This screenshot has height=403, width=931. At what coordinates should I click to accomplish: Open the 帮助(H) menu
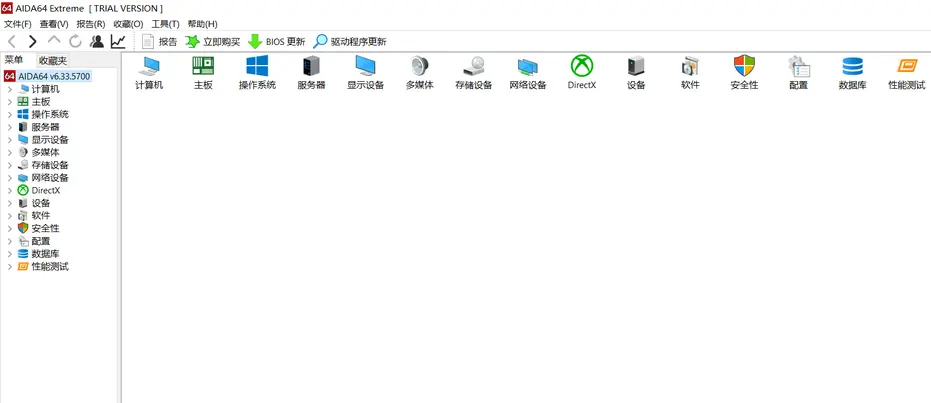tap(202, 24)
